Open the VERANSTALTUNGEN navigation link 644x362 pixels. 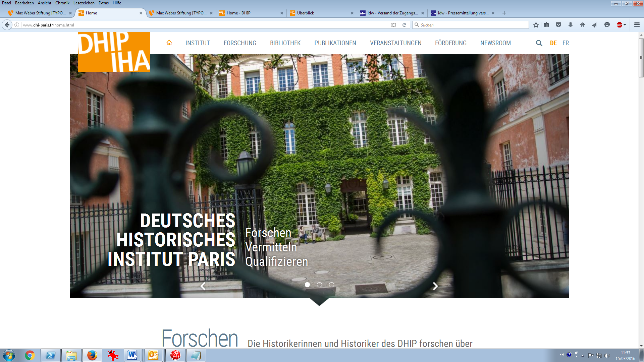coord(395,43)
